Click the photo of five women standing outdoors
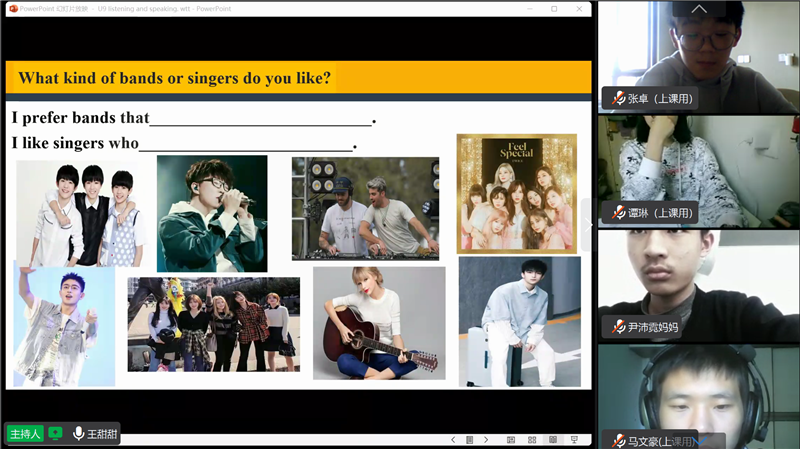This screenshot has width=800, height=449. (214, 325)
